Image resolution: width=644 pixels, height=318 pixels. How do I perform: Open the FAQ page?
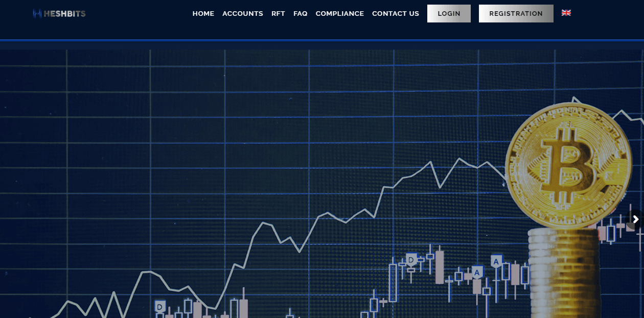pyautogui.click(x=301, y=14)
